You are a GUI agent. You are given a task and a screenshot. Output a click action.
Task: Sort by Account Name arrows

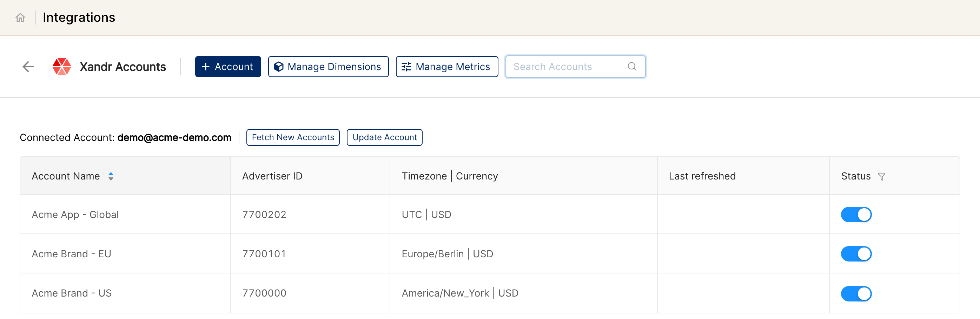click(111, 176)
